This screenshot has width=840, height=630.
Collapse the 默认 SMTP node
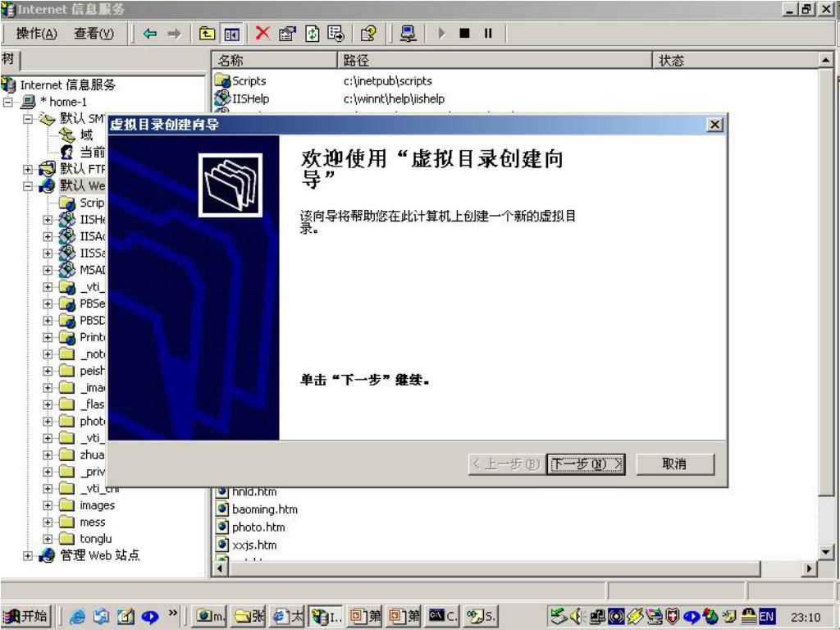(27, 118)
